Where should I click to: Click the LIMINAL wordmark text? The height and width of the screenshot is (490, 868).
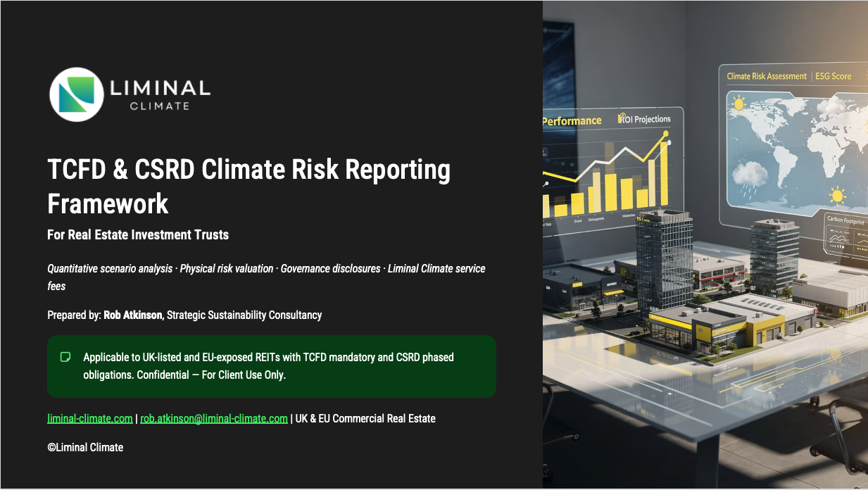click(x=160, y=88)
